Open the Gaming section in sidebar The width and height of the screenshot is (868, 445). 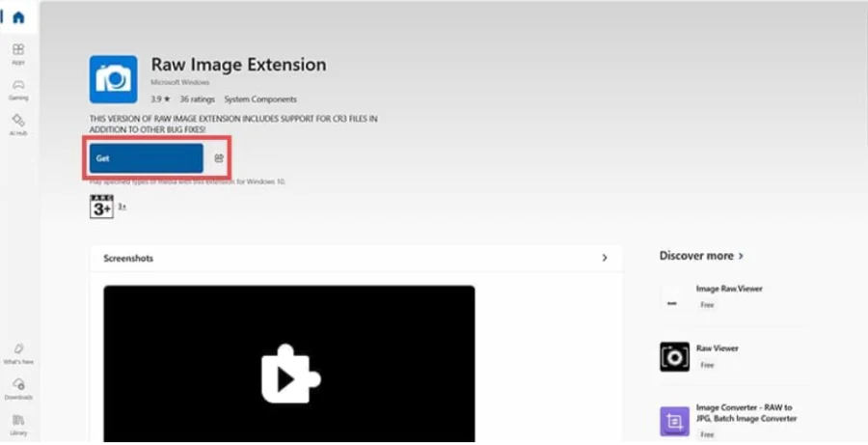pyautogui.click(x=18, y=90)
